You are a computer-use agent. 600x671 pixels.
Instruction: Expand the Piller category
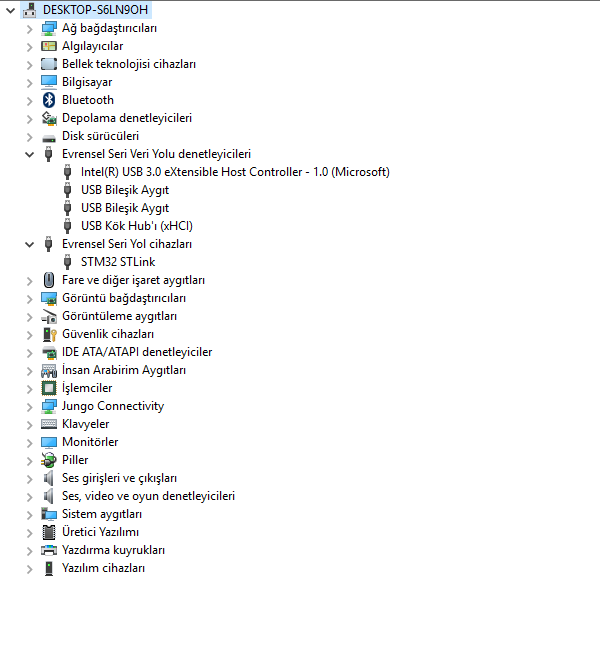(29, 461)
